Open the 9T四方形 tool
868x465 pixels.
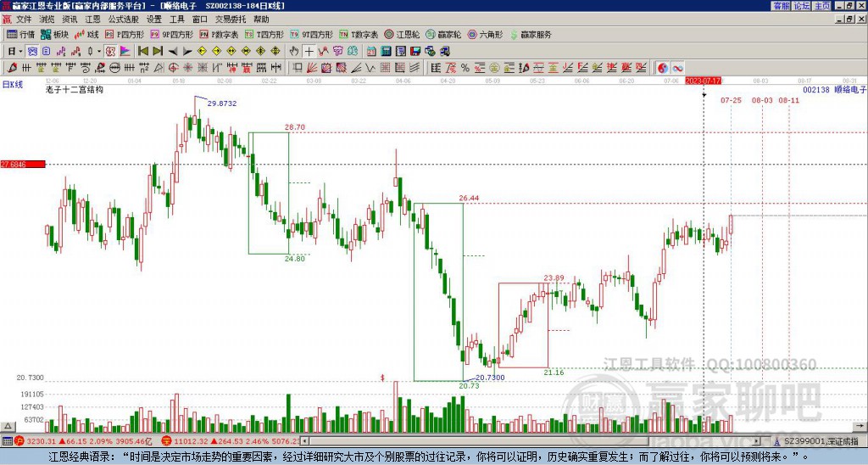(312, 34)
